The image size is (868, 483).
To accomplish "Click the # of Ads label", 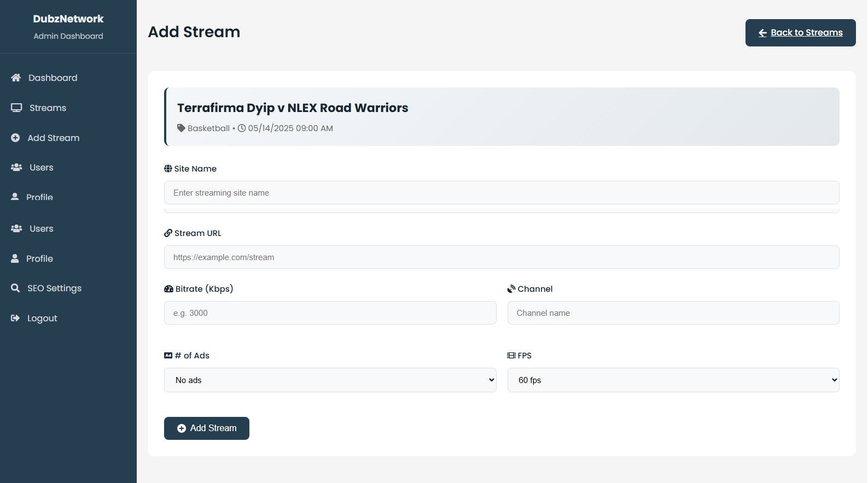I will [x=192, y=355].
